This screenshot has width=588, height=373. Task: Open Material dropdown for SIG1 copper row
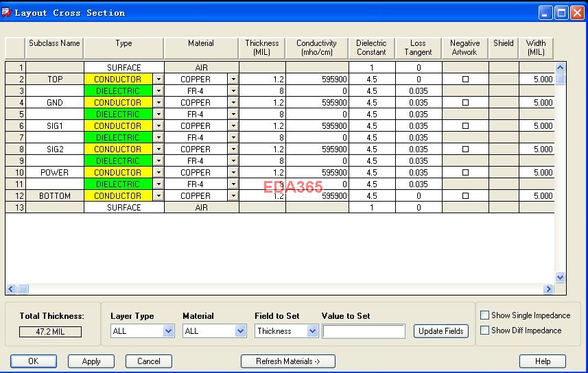click(x=233, y=126)
